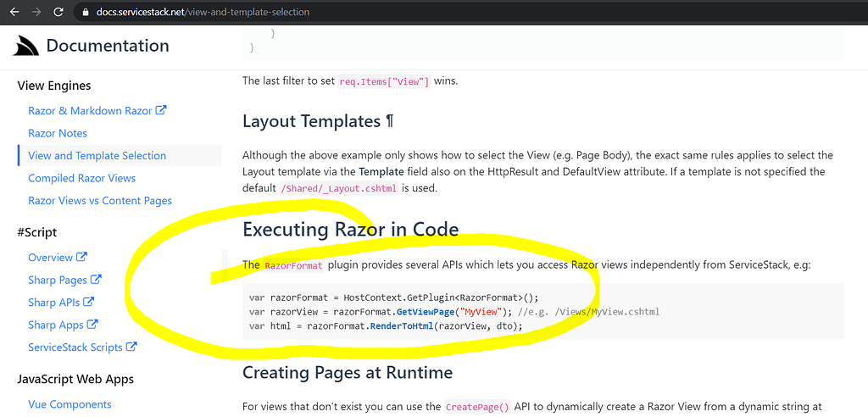Click the padlock site info icon
The image size is (868, 417).
(x=85, y=12)
